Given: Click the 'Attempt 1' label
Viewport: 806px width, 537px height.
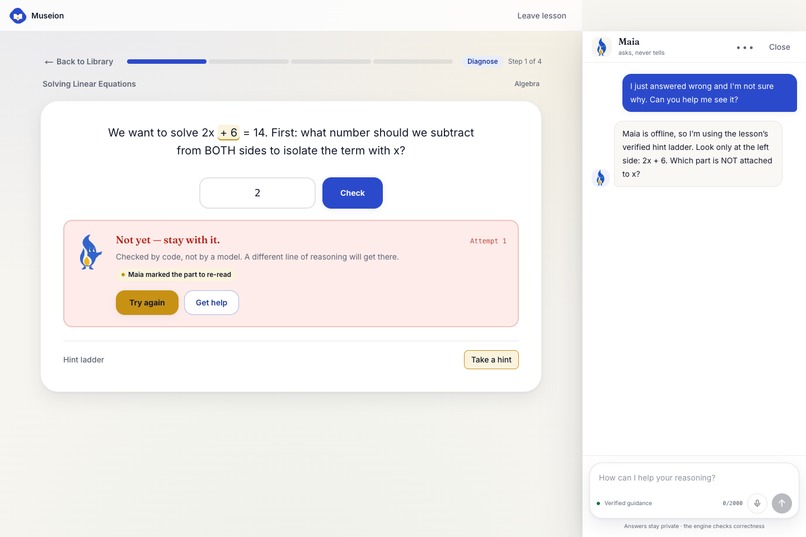Looking at the screenshot, I should pyautogui.click(x=488, y=241).
